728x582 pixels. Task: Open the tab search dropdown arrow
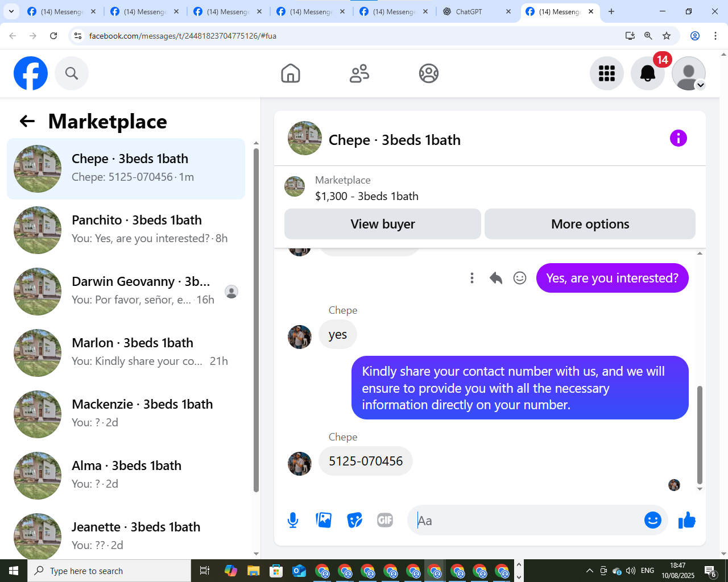click(x=11, y=11)
